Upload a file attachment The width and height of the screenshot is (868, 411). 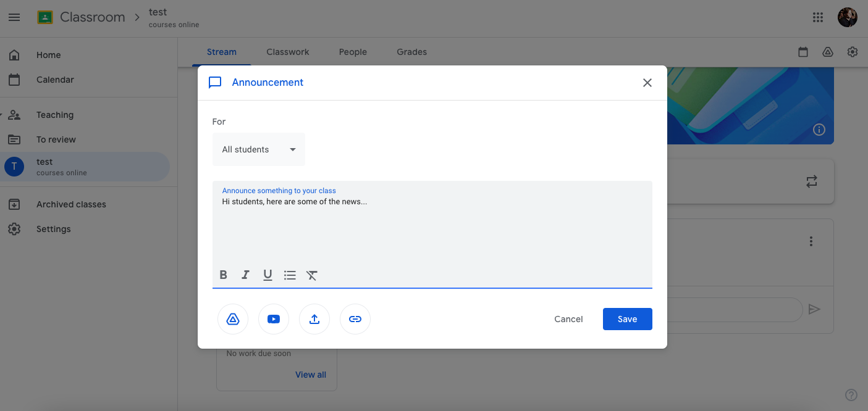pos(314,319)
